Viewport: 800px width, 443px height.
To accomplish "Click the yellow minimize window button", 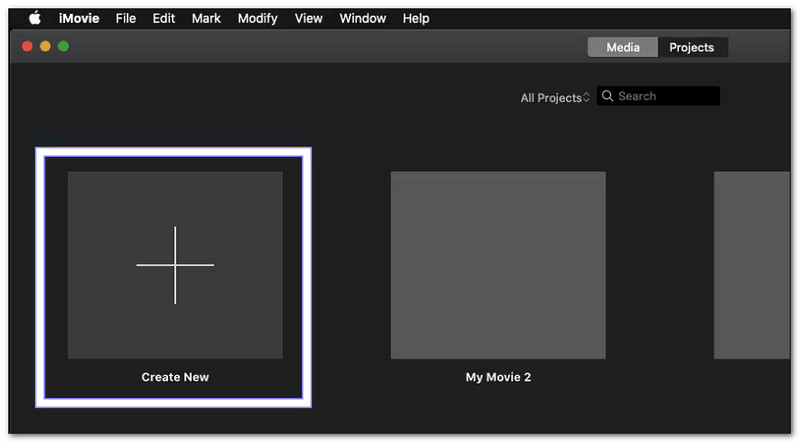I will click(x=45, y=47).
